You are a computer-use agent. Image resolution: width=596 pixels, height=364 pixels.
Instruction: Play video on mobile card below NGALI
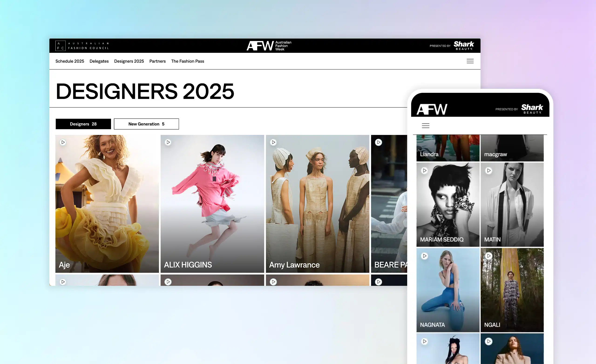coord(489,341)
